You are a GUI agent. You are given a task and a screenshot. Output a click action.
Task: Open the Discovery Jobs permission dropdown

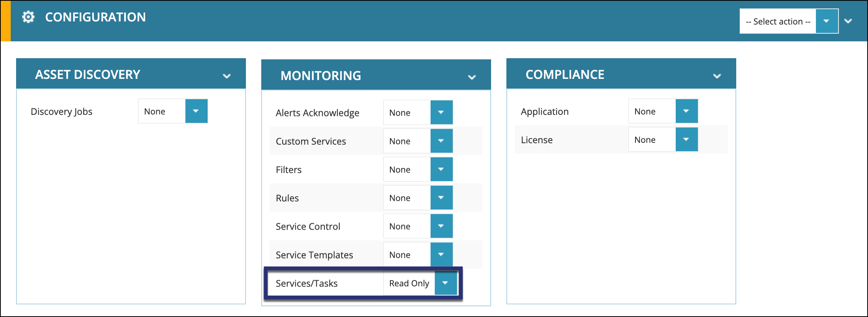173,111
